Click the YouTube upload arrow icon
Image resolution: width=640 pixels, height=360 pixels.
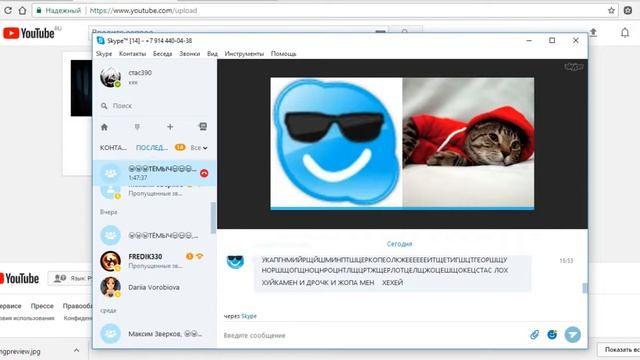point(594,33)
